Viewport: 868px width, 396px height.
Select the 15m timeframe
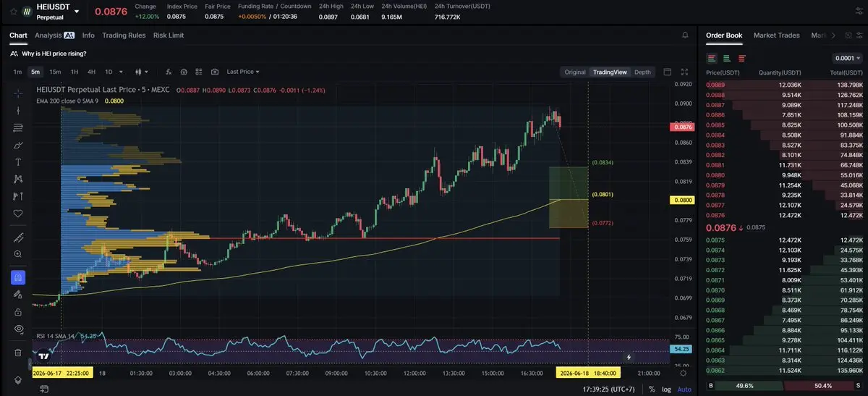(56, 72)
